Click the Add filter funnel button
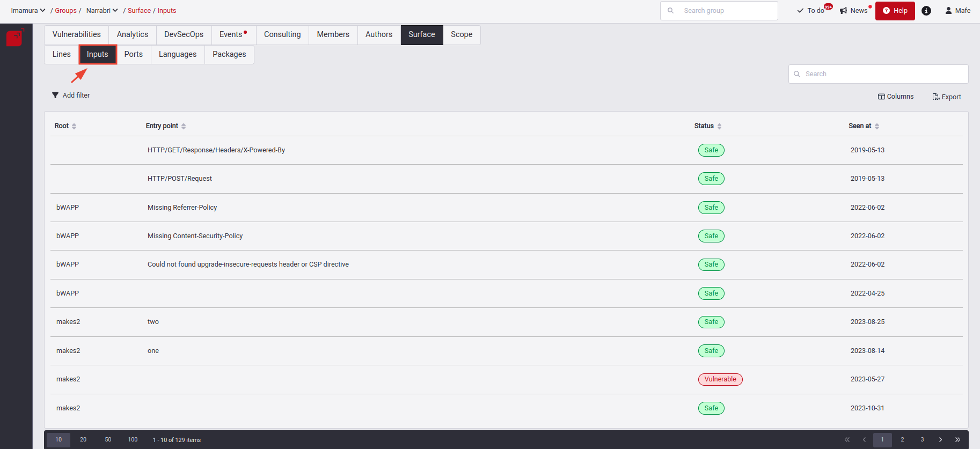The height and width of the screenshot is (449, 980). coord(71,95)
